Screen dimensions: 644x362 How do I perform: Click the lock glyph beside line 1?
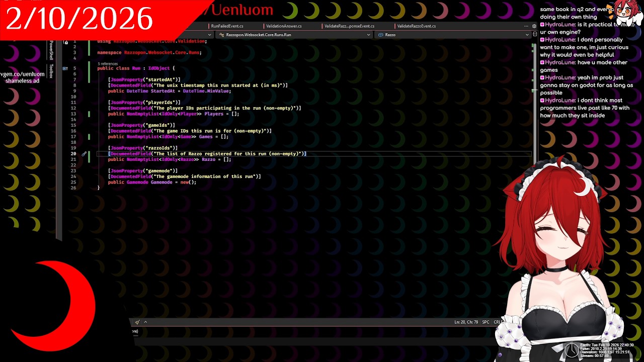(x=66, y=42)
